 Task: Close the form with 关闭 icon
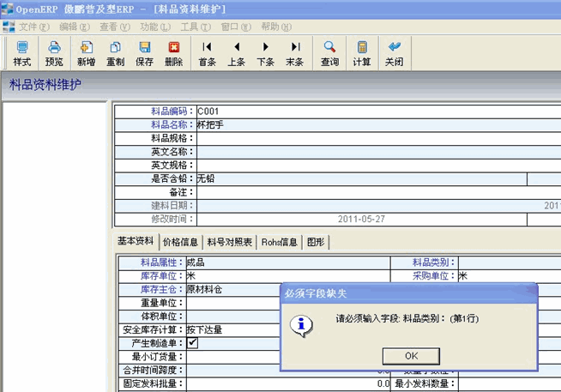[x=394, y=53]
